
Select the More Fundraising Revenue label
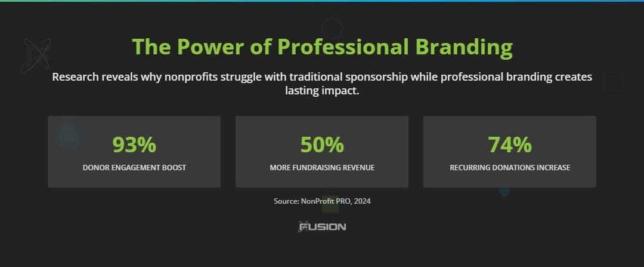[322, 168]
